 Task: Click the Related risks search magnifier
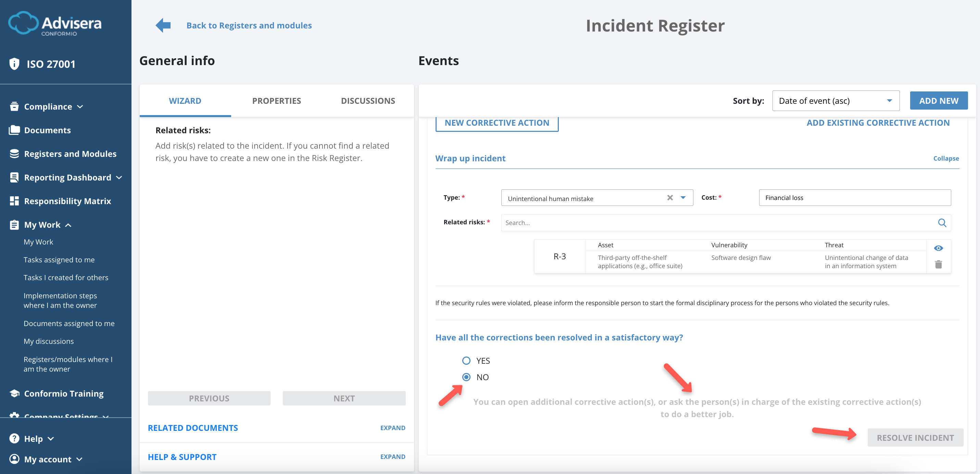[x=942, y=223]
